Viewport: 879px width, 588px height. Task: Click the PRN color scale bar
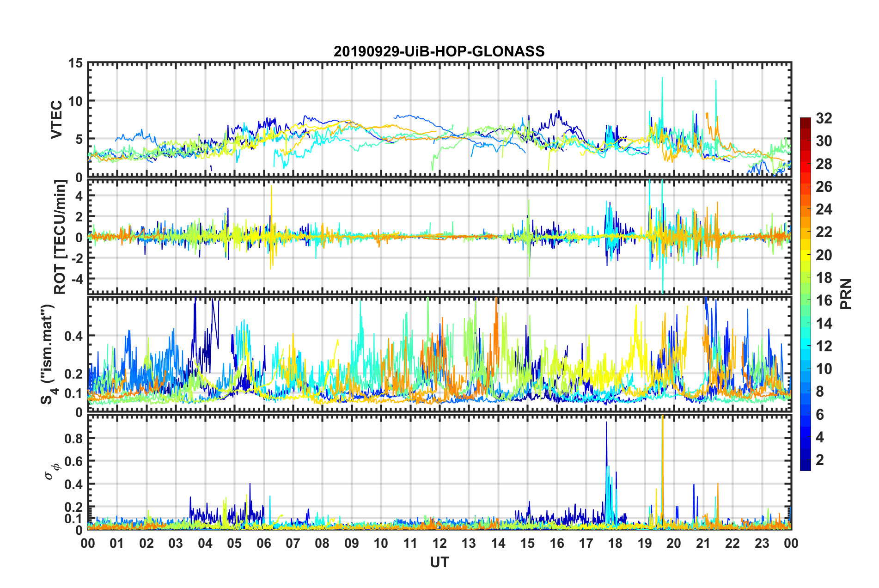click(x=805, y=294)
